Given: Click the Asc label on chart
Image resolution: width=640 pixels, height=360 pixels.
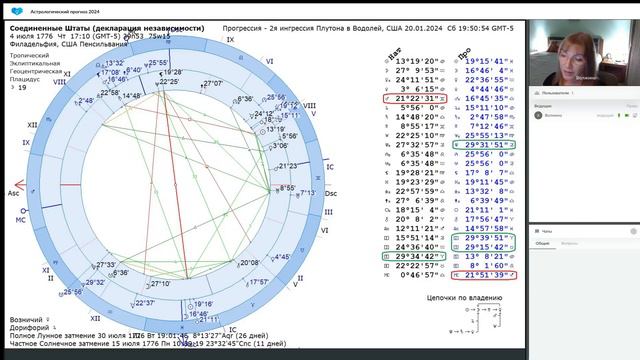Looking at the screenshot, I should [x=13, y=193].
